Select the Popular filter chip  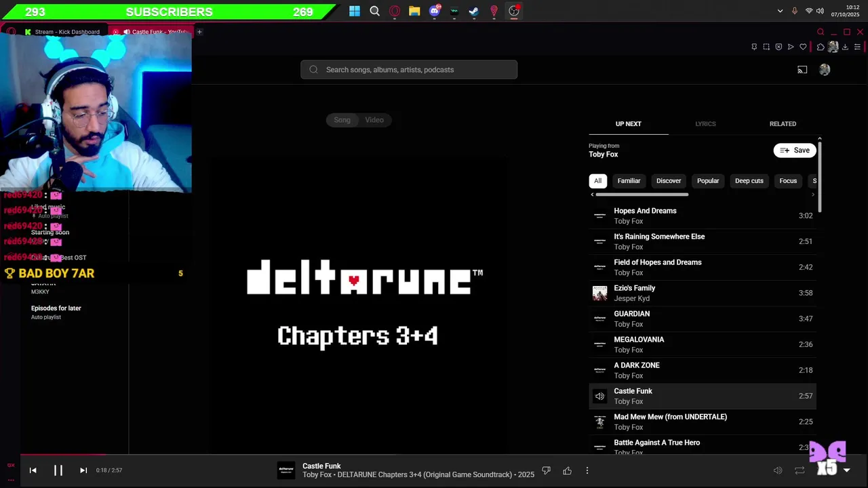708,181
